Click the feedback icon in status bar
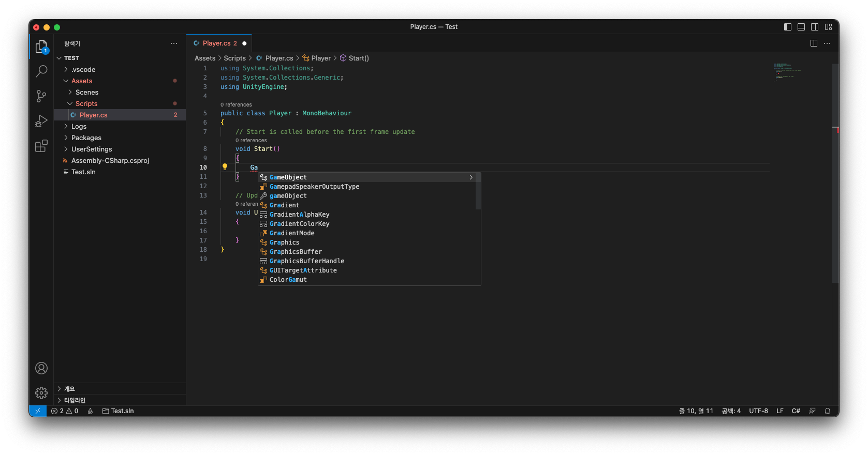This screenshot has width=868, height=455. (x=812, y=411)
